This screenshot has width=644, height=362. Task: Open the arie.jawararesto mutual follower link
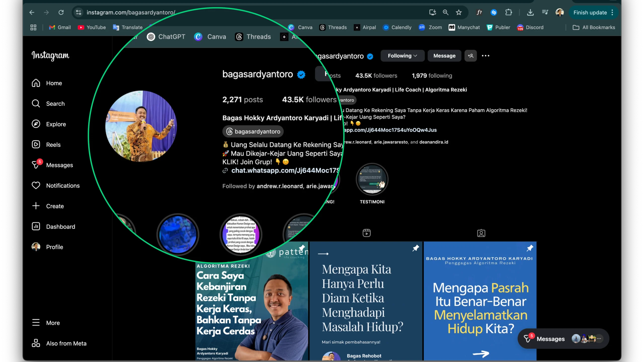(391, 142)
